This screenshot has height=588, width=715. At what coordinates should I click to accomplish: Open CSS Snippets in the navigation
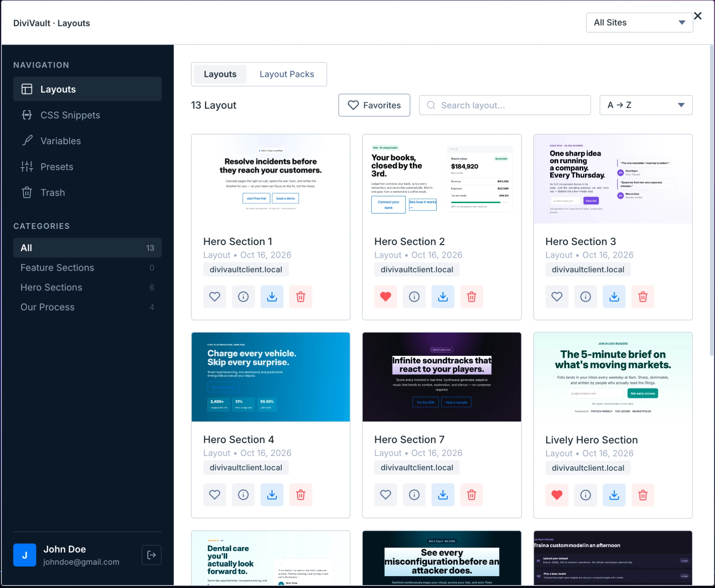coord(87,115)
